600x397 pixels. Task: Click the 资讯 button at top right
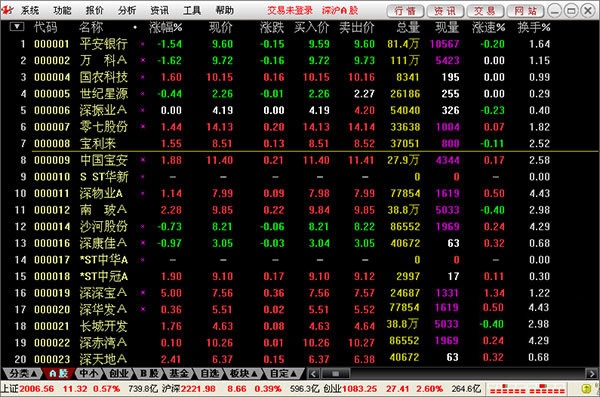(x=445, y=11)
